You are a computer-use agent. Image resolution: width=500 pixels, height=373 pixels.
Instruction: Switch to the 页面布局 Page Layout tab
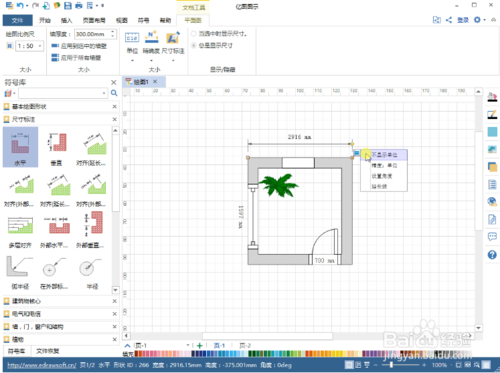(x=94, y=20)
